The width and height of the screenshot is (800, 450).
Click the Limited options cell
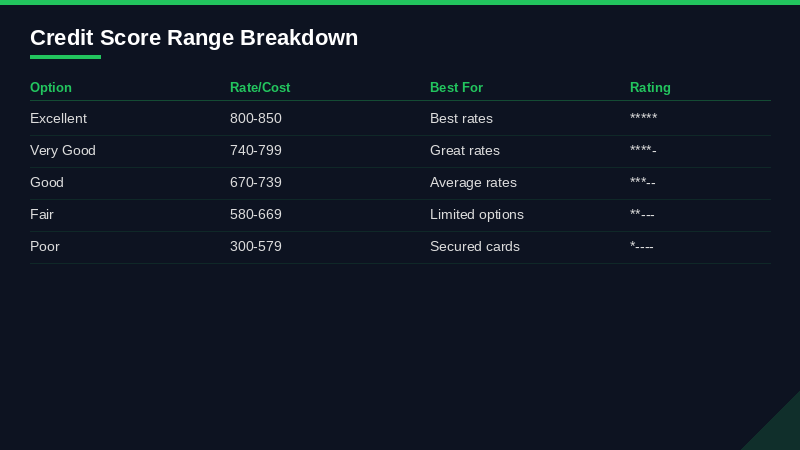[477, 215]
